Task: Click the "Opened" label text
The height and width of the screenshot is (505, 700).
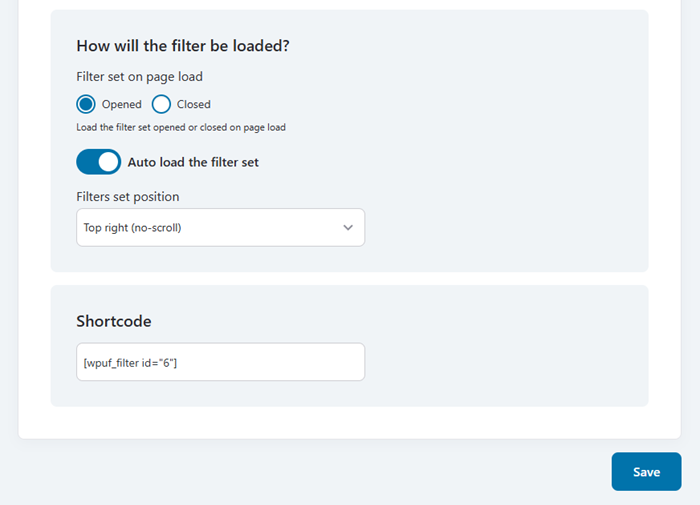Action: pos(122,104)
